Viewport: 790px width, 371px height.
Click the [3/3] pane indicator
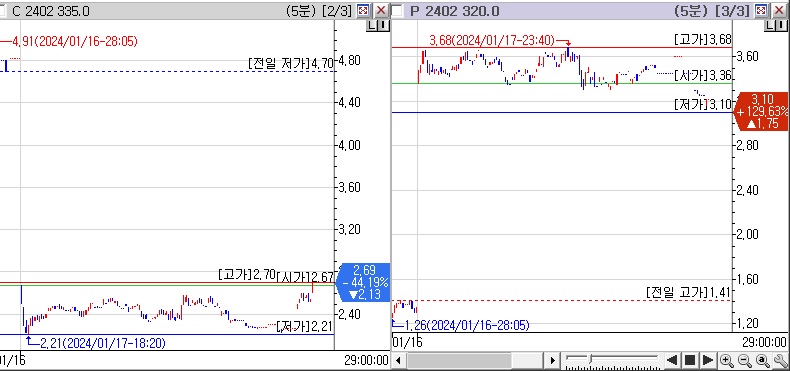click(x=734, y=11)
